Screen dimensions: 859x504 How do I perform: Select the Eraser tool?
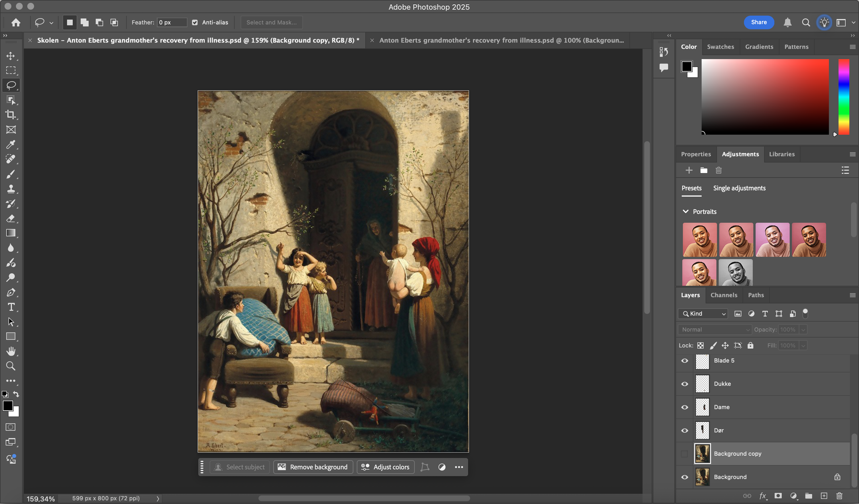tap(11, 218)
